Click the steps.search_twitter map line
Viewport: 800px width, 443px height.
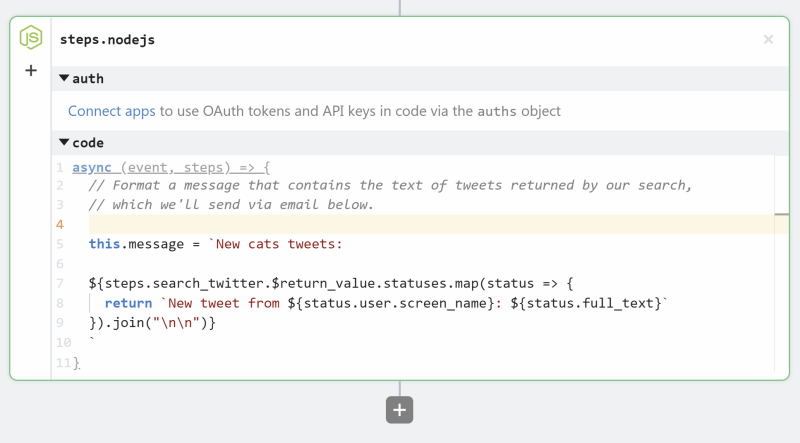pyautogui.click(x=331, y=284)
